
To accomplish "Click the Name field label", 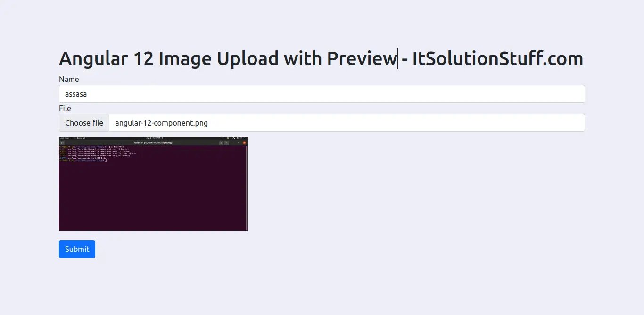I will [x=69, y=79].
